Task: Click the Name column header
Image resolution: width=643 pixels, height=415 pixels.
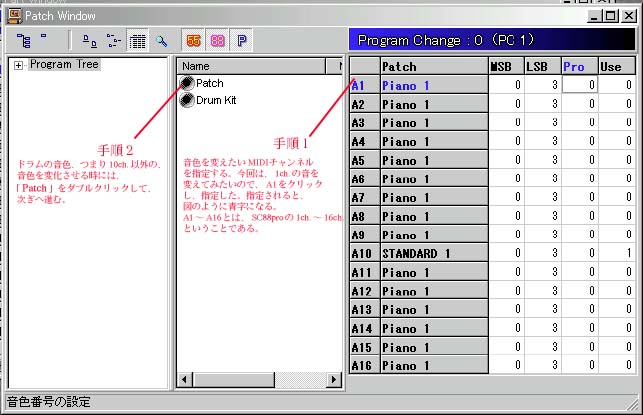Action: click(x=255, y=66)
